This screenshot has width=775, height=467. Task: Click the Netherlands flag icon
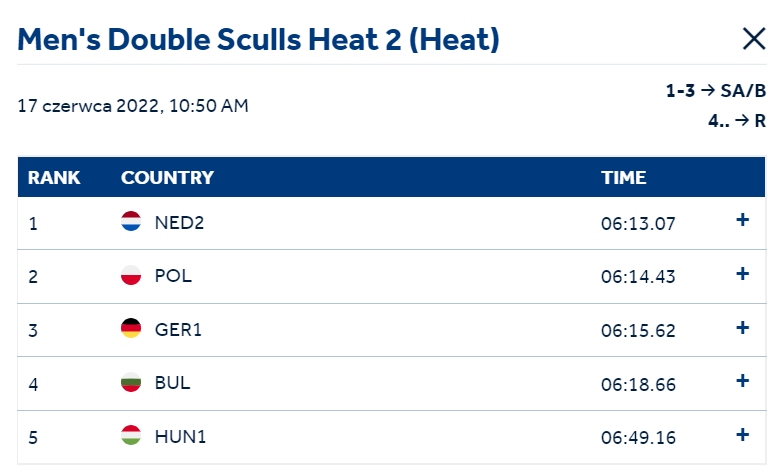(131, 221)
